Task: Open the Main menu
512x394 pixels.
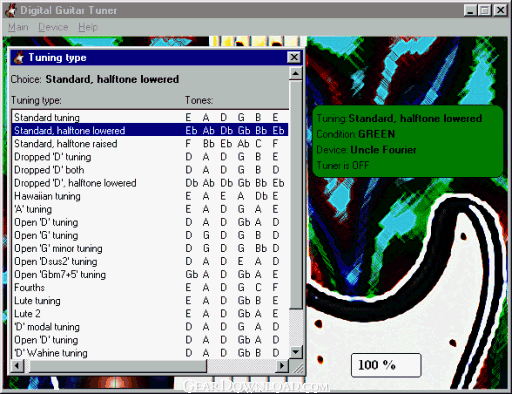Action: click(18, 27)
